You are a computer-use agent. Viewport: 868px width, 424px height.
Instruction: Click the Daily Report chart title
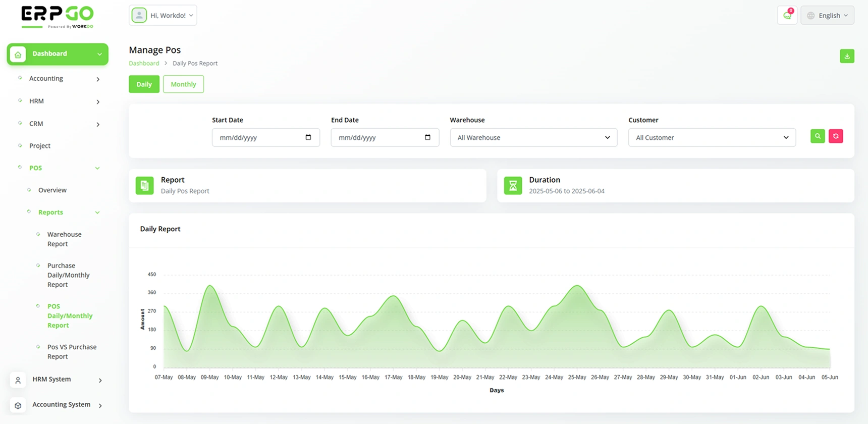pyautogui.click(x=160, y=229)
